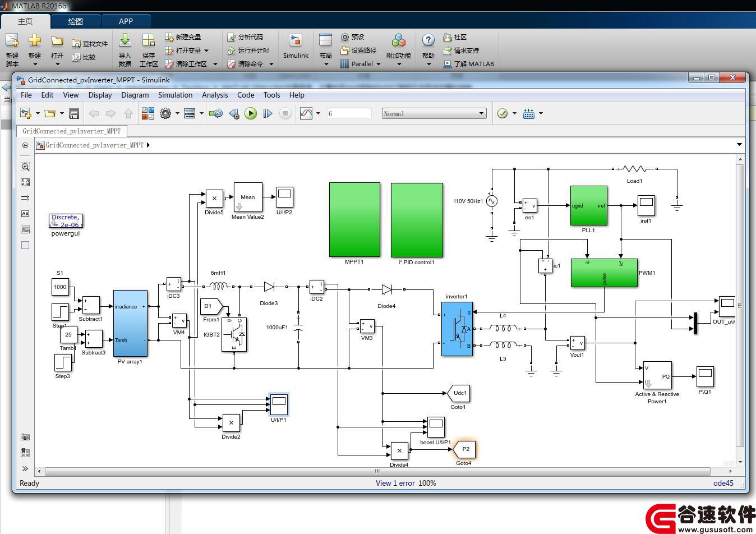Click the Step Forward simulation button
This screenshot has height=534, width=756.
[x=268, y=113]
